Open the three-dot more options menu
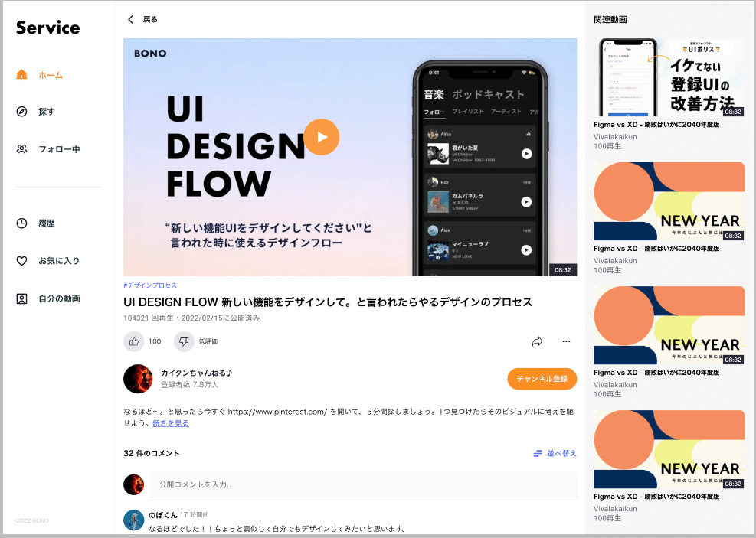The width and height of the screenshot is (756, 538). (566, 341)
